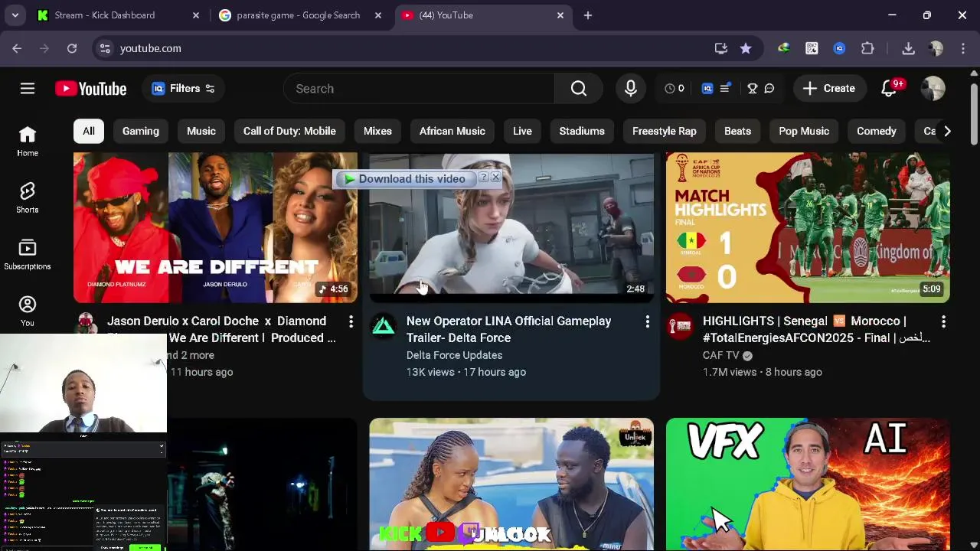Show more filter chips with right arrow

tap(947, 131)
